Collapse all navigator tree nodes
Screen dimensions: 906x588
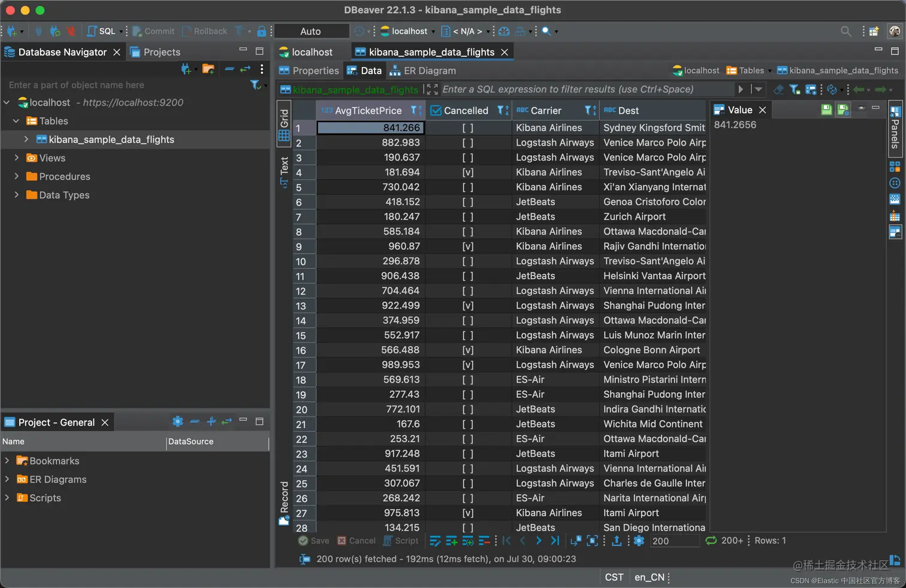coord(229,69)
